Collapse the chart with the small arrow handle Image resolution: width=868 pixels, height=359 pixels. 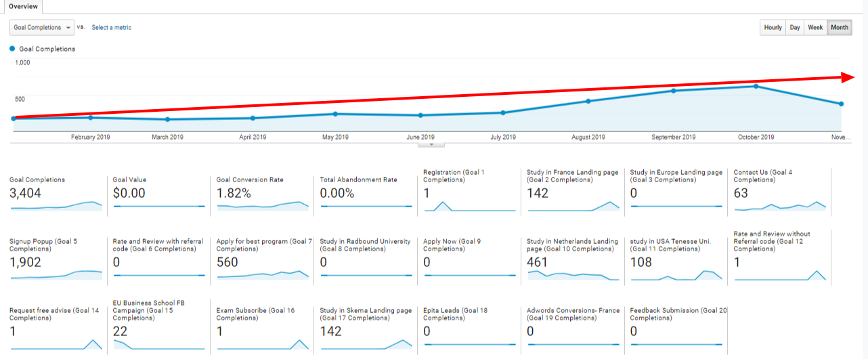click(432, 144)
